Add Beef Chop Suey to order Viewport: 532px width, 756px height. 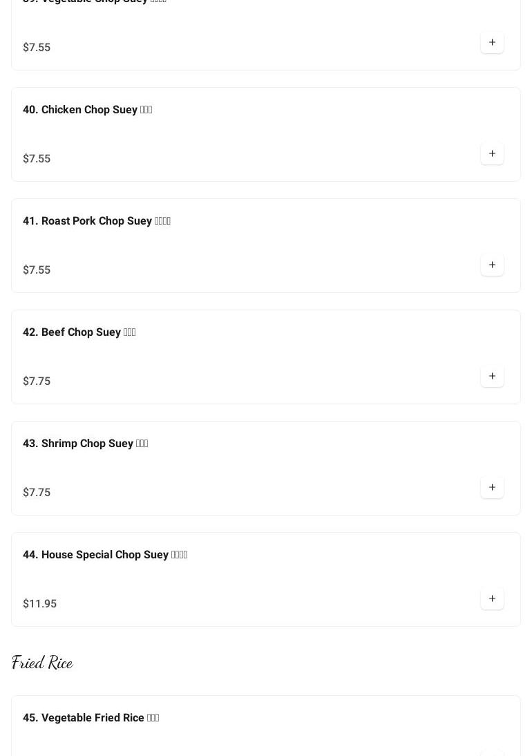pyautogui.click(x=492, y=377)
